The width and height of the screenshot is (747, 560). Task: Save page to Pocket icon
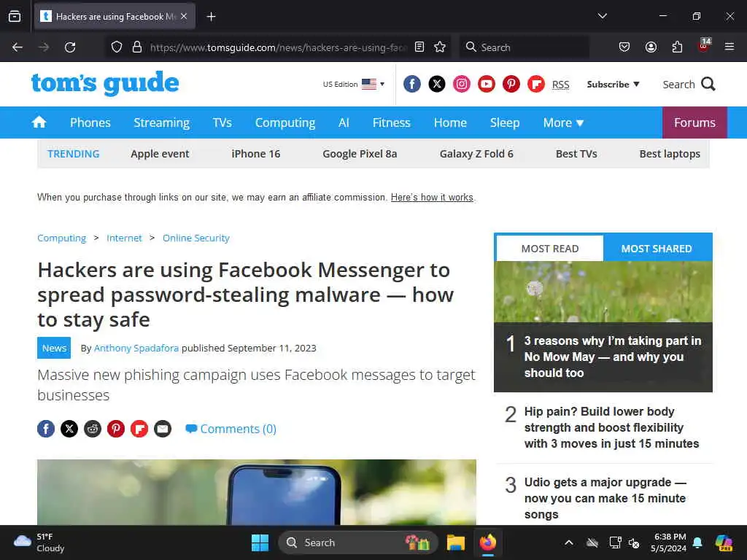(624, 47)
